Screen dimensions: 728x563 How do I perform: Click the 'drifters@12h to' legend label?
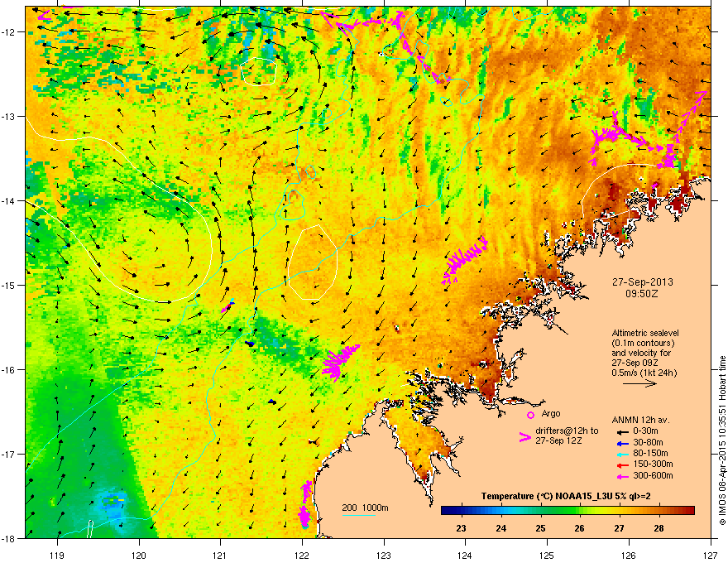coord(567,431)
